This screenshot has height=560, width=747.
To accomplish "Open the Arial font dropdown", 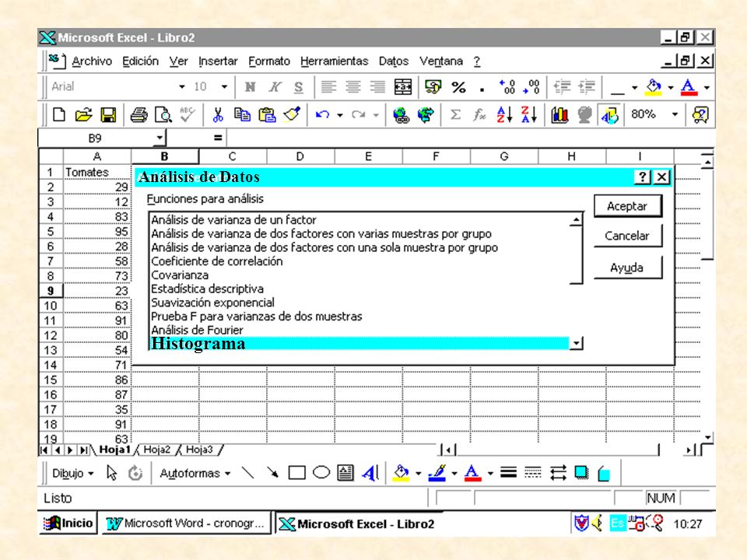I will pos(181,86).
